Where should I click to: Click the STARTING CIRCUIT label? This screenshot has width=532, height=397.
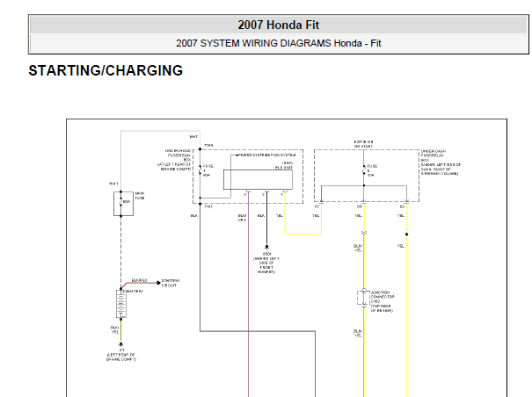coord(171,283)
